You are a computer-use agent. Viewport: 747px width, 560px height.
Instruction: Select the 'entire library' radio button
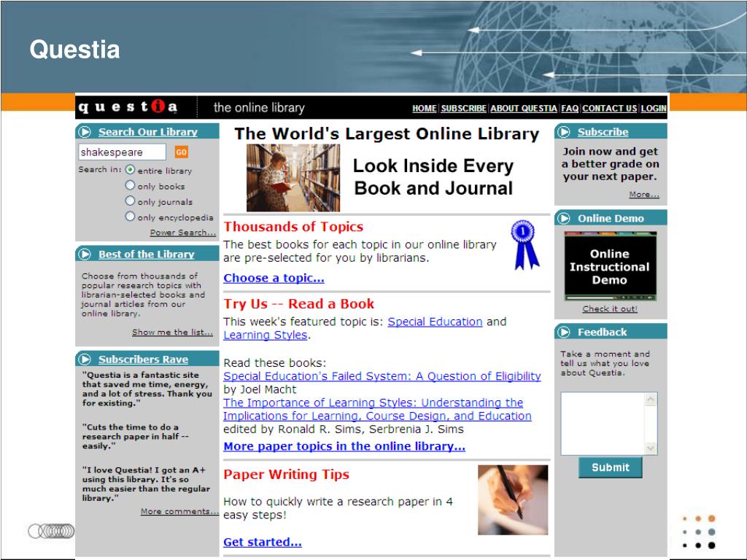[x=130, y=169]
